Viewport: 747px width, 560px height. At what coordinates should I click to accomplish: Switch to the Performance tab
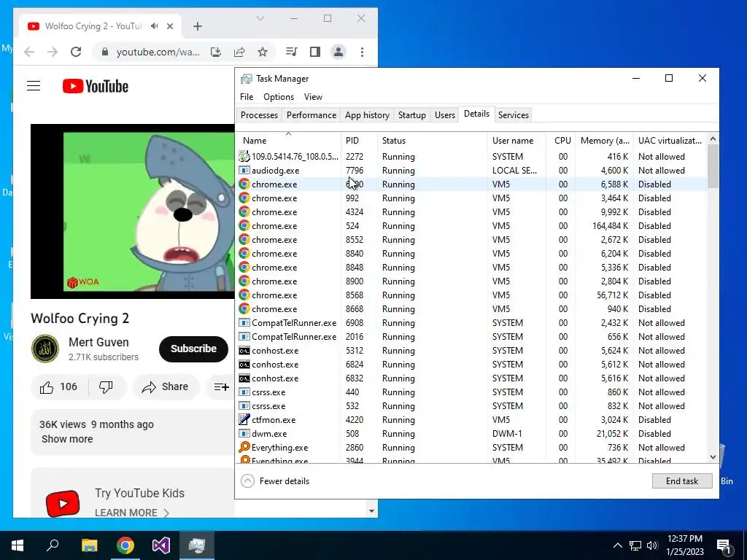pyautogui.click(x=311, y=114)
